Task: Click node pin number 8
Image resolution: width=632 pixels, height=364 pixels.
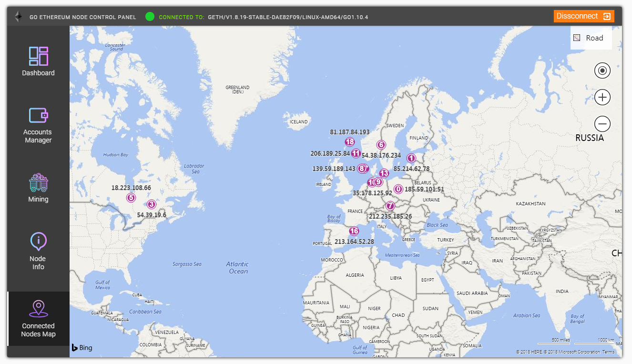Action: 362,168
